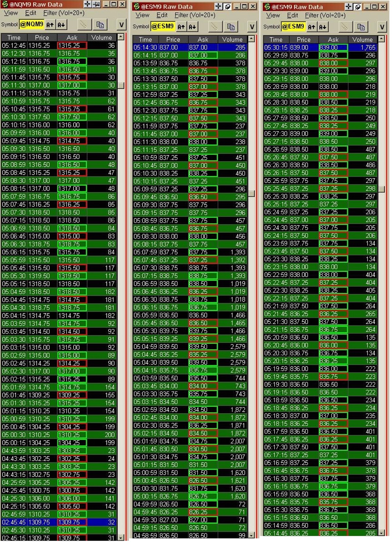The image size is (392, 552).
Task: Click the V button in the middle @ESM9 toolbar
Action: [252, 27]
